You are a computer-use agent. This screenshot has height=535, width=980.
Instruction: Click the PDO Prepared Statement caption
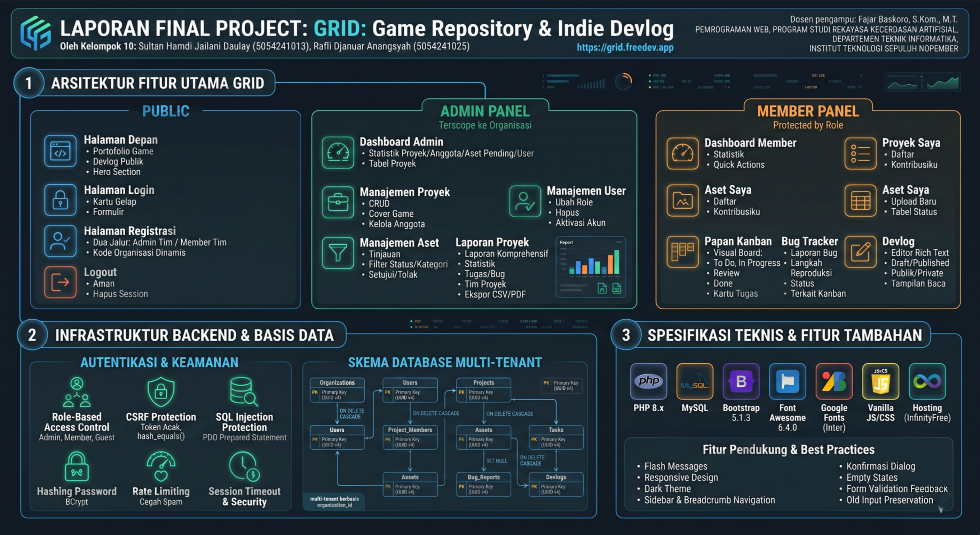tap(244, 437)
